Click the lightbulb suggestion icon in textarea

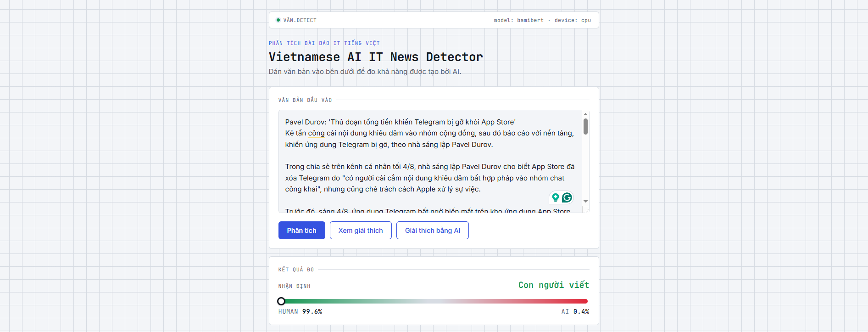pos(556,197)
